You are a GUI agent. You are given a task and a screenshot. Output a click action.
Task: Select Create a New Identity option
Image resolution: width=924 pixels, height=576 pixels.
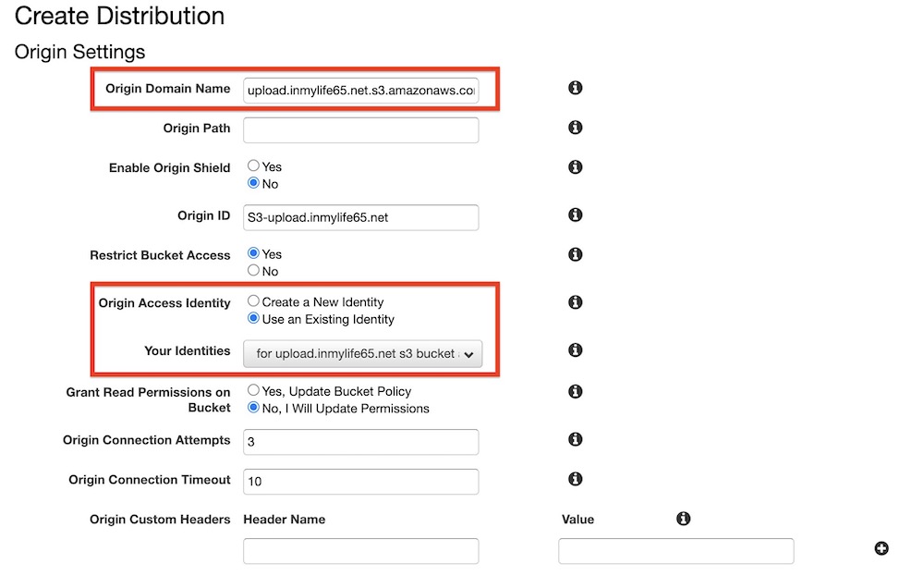point(253,300)
